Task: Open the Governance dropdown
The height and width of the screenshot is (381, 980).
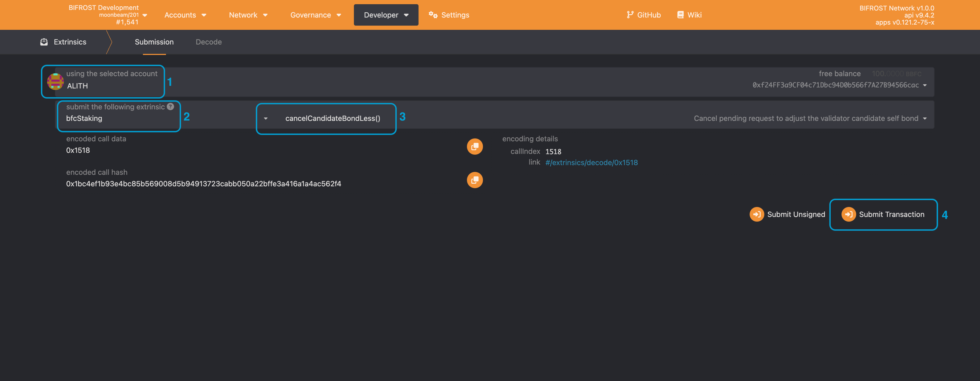Action: click(x=315, y=15)
